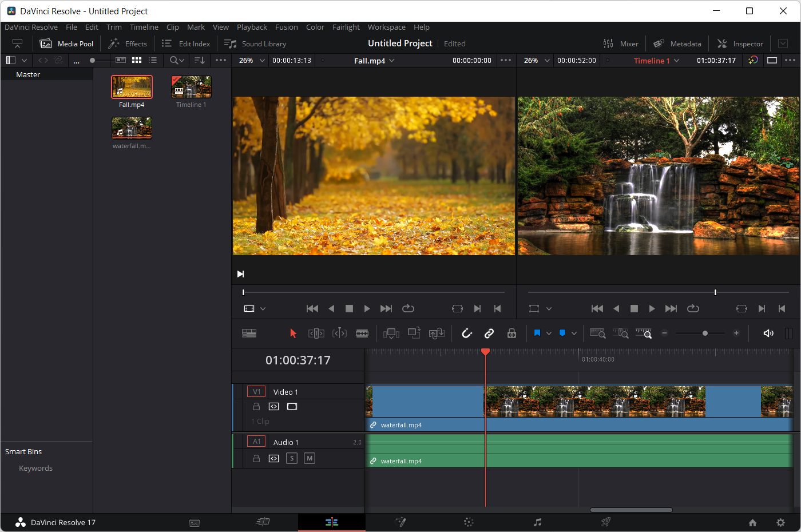Viewport: 801px width, 532px height.
Task: Click the speaker volume icon in toolbar
Action: tap(768, 334)
